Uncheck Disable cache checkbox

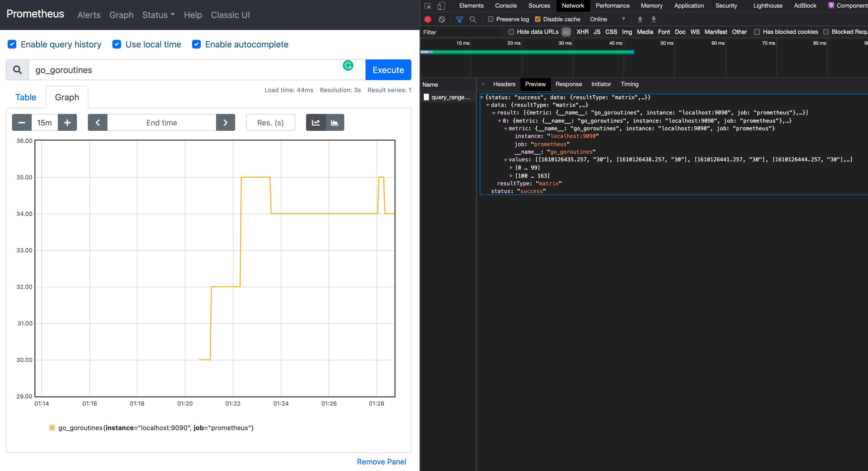click(x=537, y=19)
